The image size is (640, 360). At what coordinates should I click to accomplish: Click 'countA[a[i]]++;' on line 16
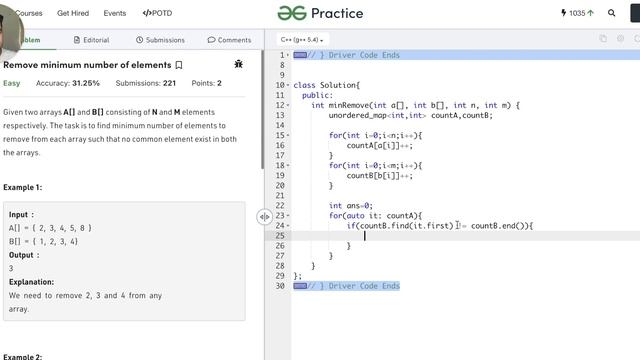380,146
